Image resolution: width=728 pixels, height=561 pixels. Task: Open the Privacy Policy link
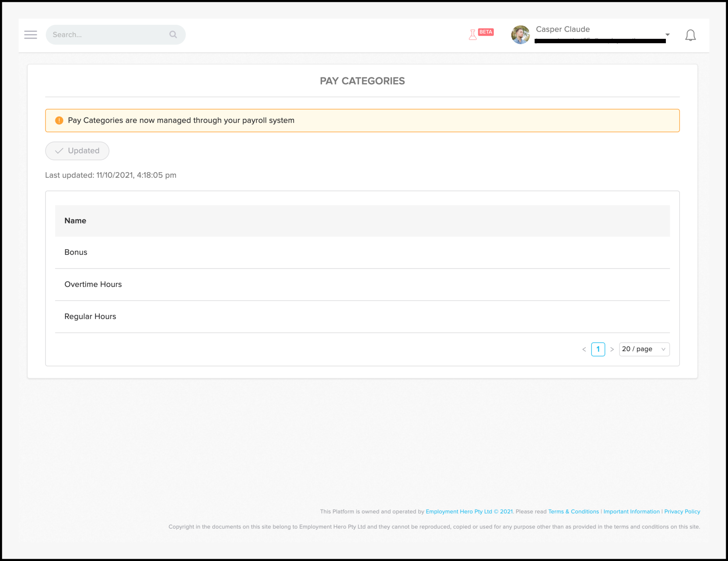[x=682, y=511]
